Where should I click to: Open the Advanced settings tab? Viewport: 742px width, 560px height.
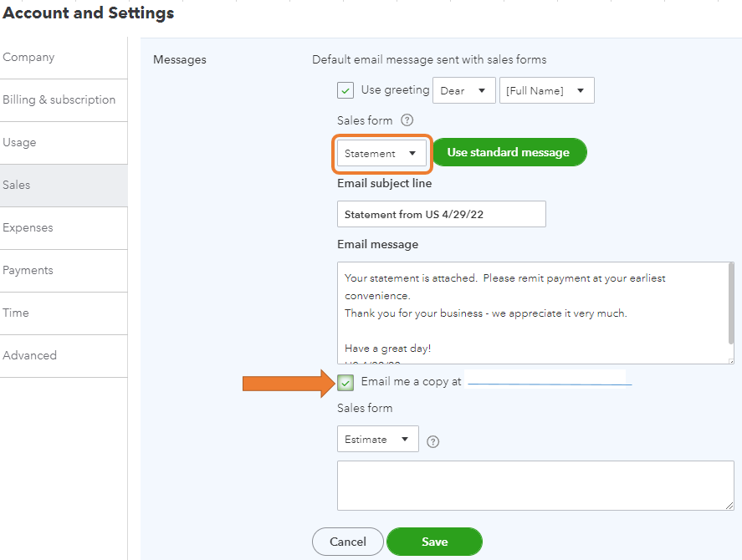pos(29,355)
